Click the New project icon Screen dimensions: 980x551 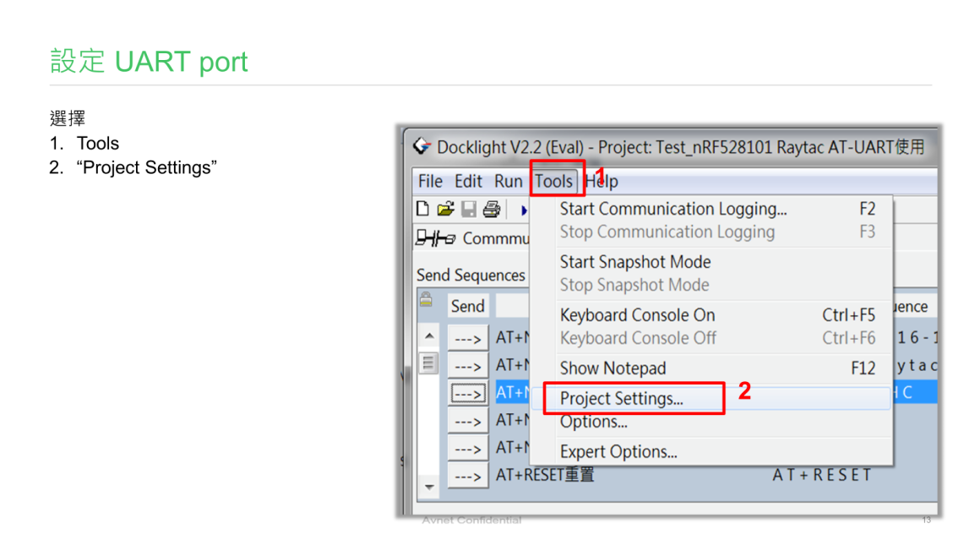(x=423, y=209)
